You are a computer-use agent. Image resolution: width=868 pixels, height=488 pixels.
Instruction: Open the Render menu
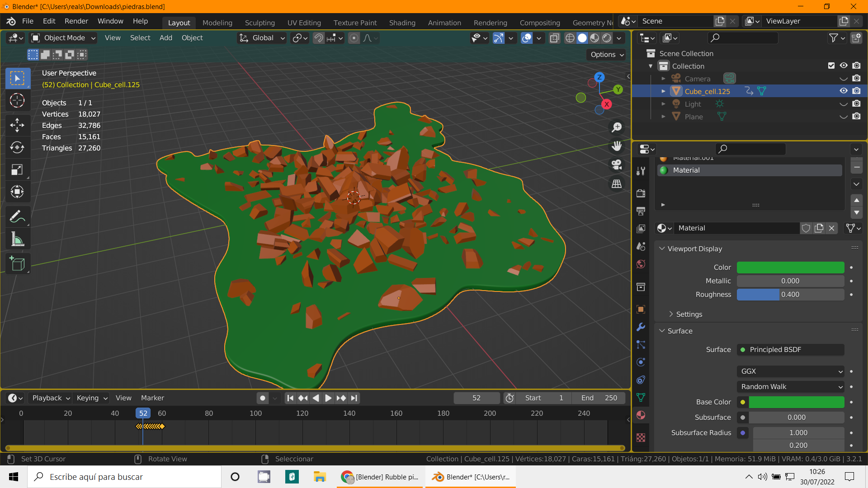click(76, 21)
